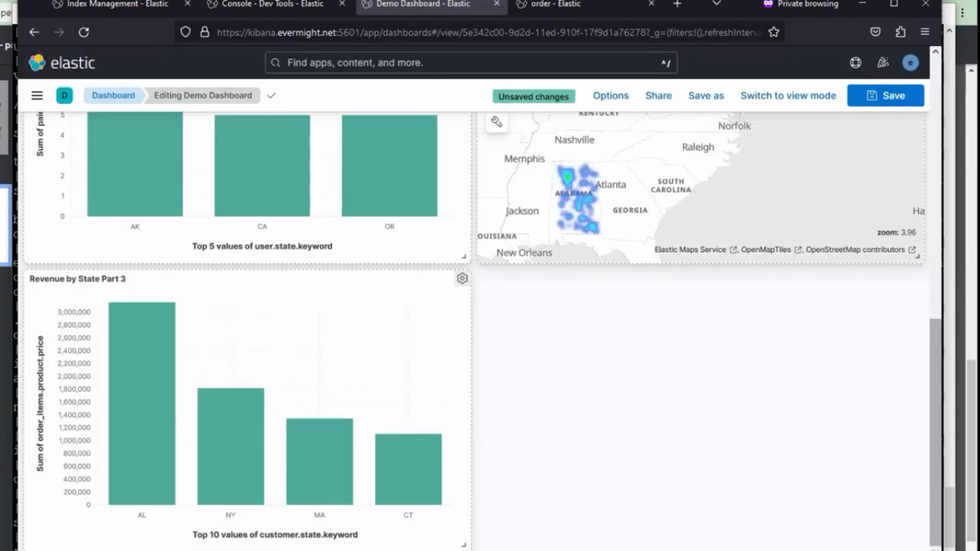Screen dimensions: 980x551
Task: Click 'Top 10 values of customer.state.keyword' label
Action: pos(275,534)
